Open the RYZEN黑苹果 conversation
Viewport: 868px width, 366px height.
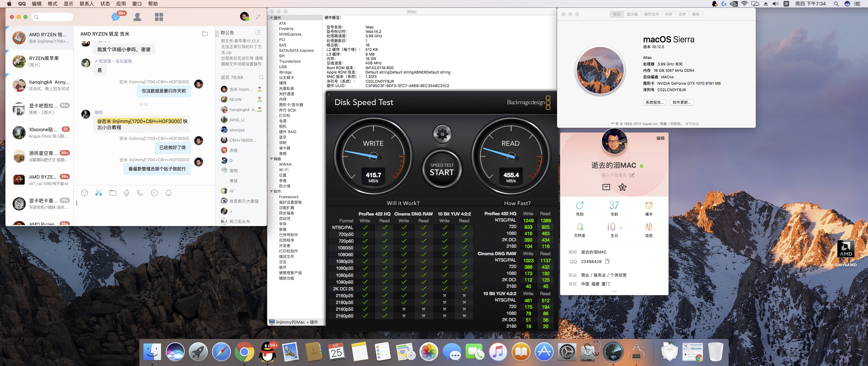(39, 62)
